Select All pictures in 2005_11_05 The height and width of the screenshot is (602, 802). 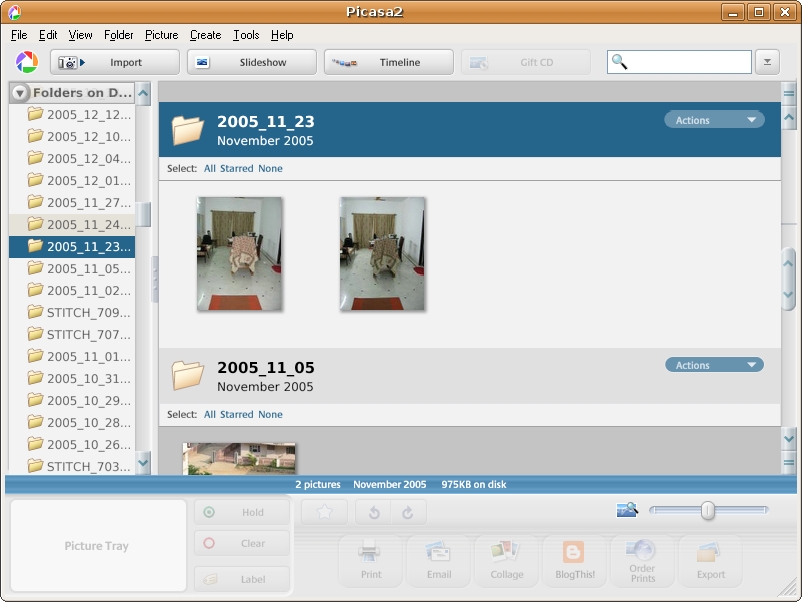(x=210, y=414)
